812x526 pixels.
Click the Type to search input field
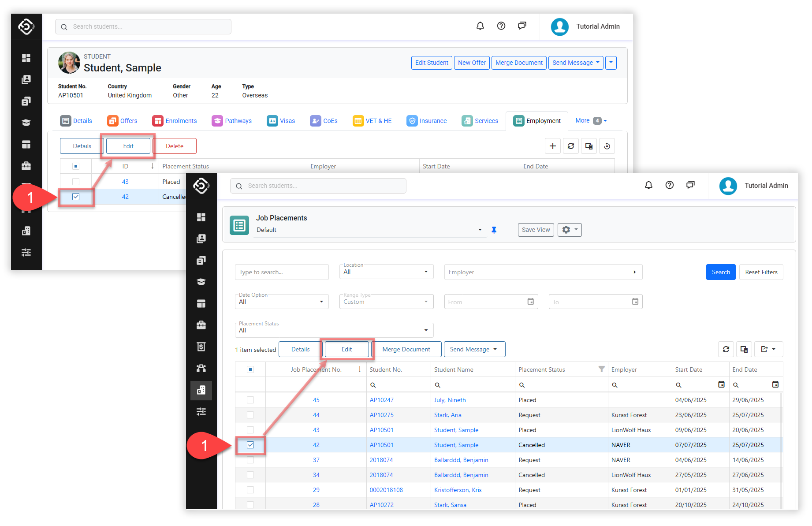(x=282, y=272)
